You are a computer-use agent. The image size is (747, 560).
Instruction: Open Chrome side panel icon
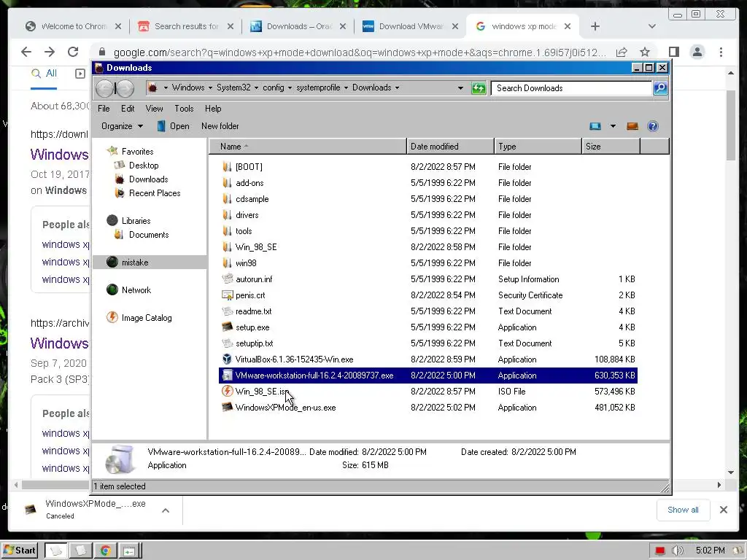(x=673, y=52)
